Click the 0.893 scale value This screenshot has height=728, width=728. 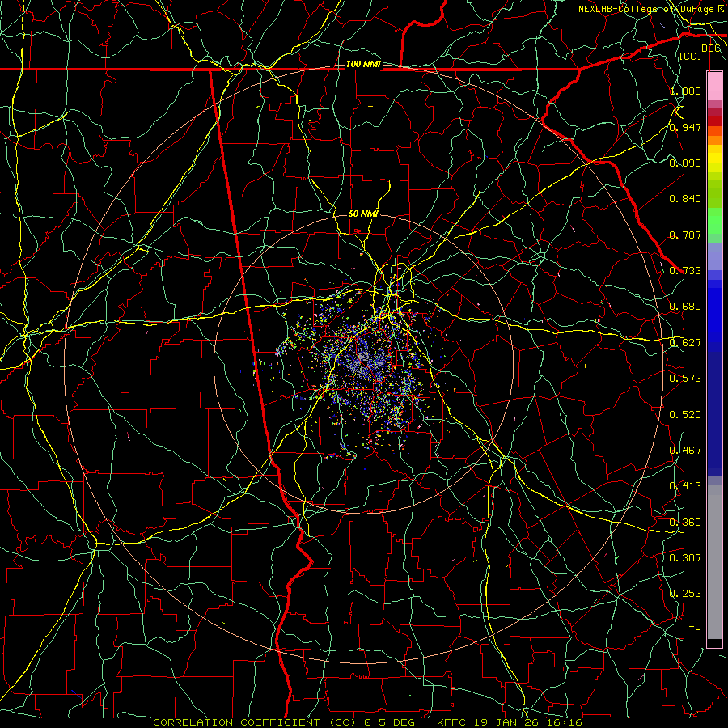click(x=685, y=163)
